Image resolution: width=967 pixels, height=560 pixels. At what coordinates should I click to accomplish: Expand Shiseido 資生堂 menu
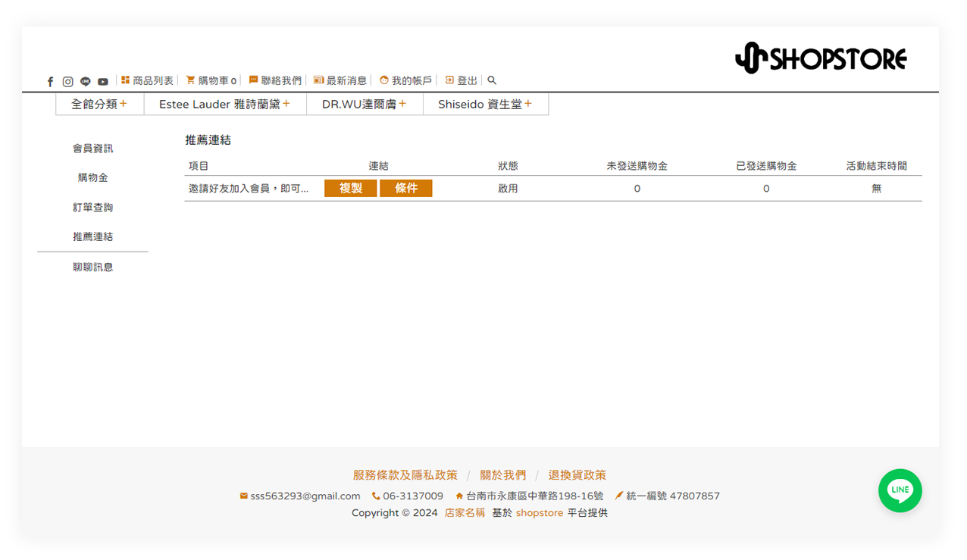coord(485,104)
